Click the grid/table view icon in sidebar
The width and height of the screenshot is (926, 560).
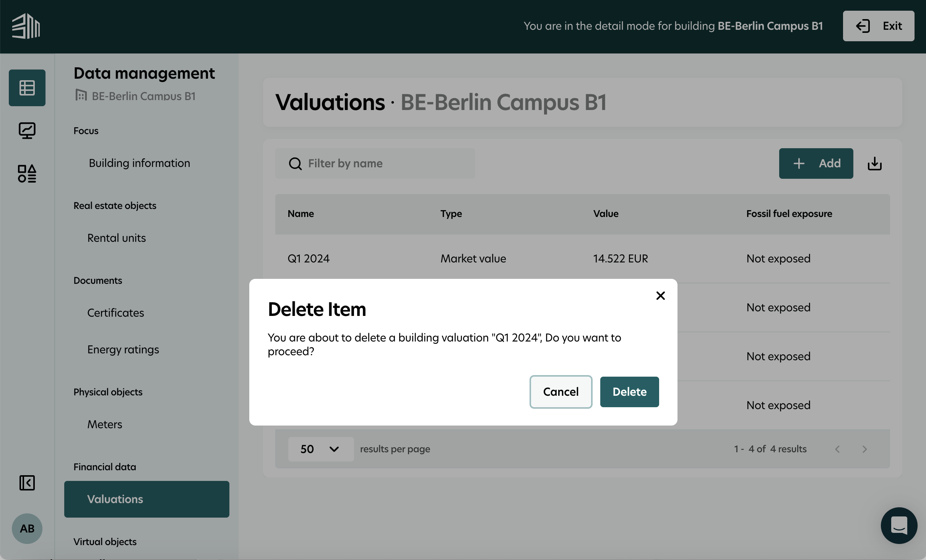[26, 87]
